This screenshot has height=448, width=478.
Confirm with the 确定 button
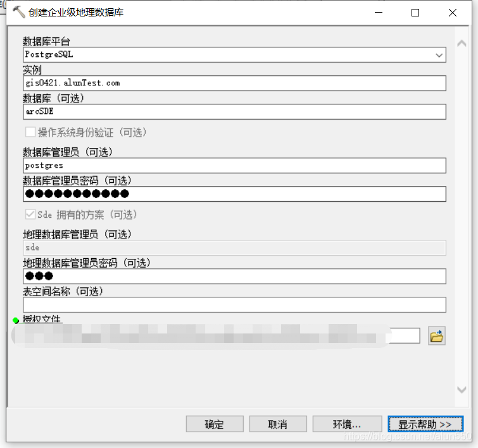coord(215,424)
